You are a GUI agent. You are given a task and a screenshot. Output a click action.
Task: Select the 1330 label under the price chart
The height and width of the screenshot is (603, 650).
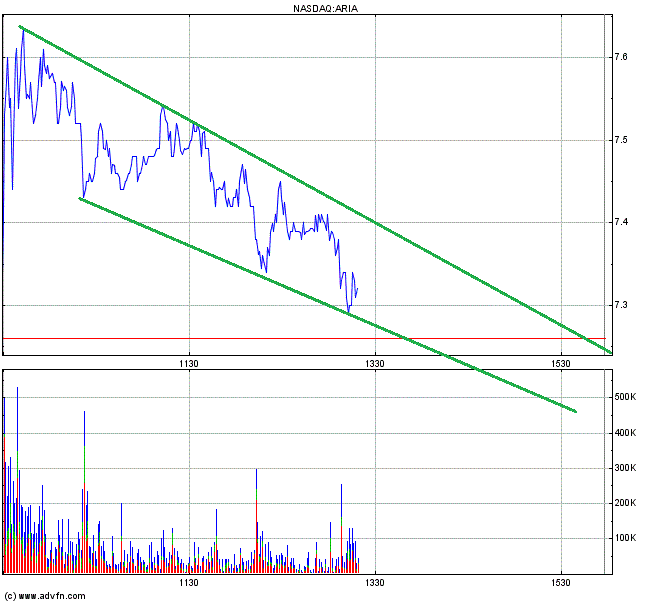[374, 364]
